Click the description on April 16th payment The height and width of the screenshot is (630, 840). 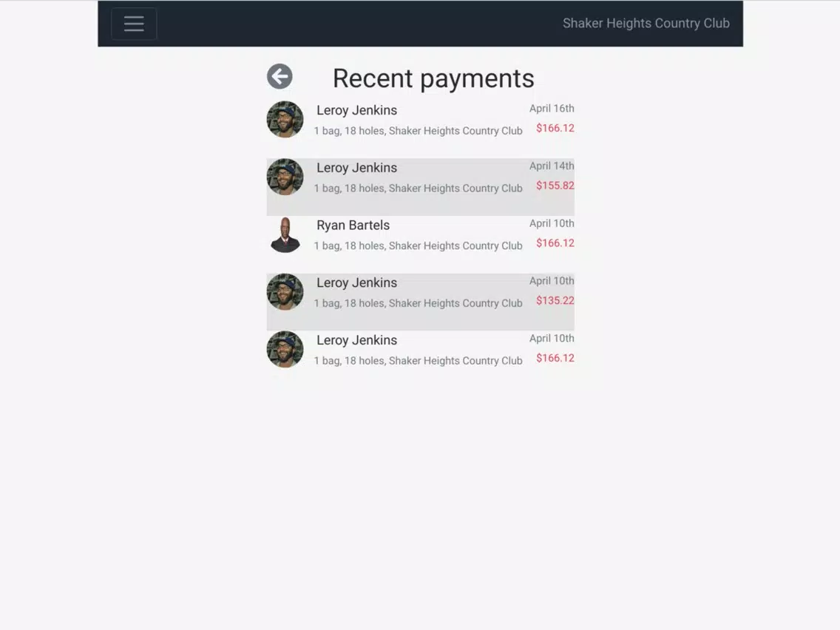[x=418, y=131]
